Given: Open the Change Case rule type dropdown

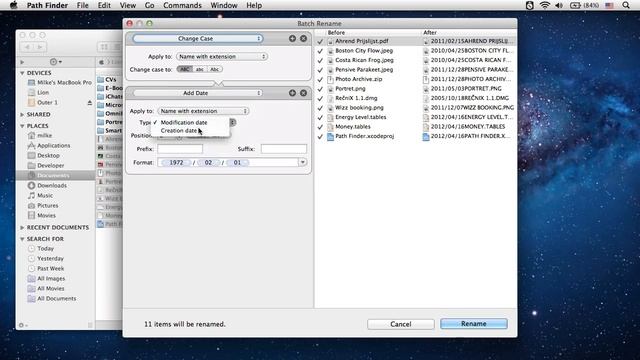Looking at the screenshot, I should coord(198,38).
